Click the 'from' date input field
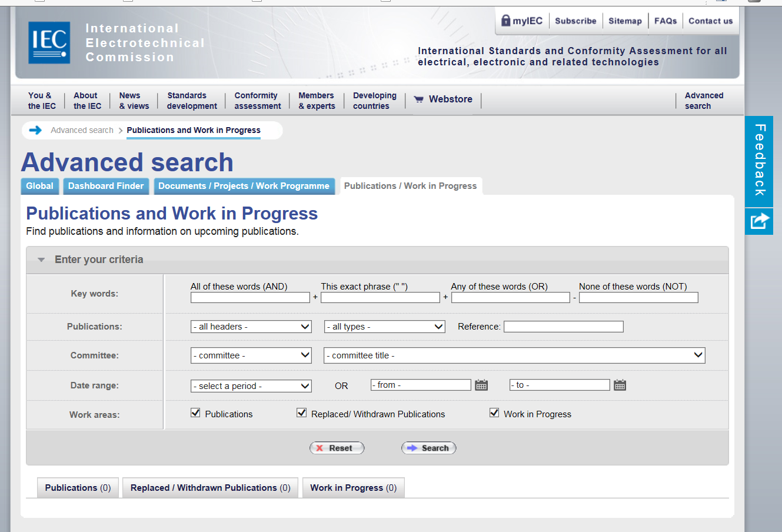This screenshot has height=532, width=782. click(x=421, y=385)
